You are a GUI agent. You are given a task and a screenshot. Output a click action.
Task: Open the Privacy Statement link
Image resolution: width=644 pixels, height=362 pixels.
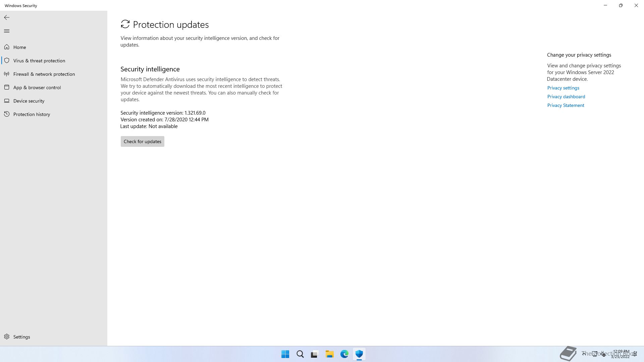click(566, 105)
